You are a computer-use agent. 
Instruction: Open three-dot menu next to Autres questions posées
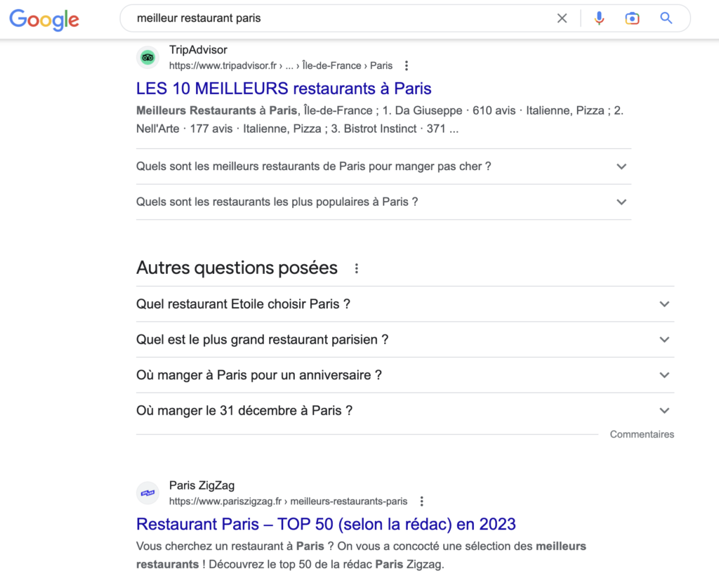coord(357,268)
